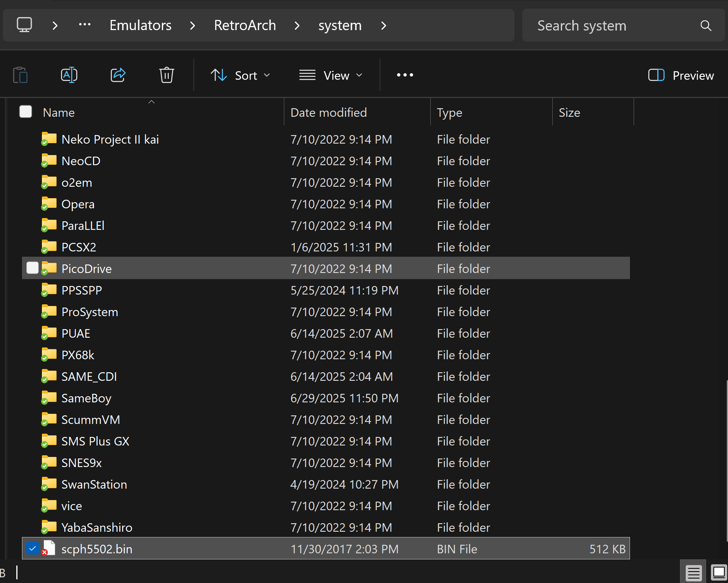Click the PUAE folder icon
The width and height of the screenshot is (728, 583).
tap(49, 333)
